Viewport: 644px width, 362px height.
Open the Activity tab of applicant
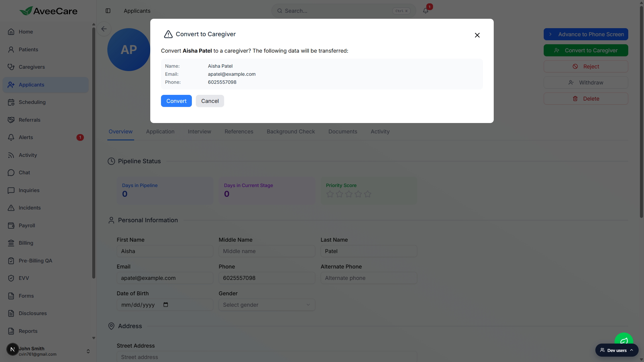tap(380, 132)
